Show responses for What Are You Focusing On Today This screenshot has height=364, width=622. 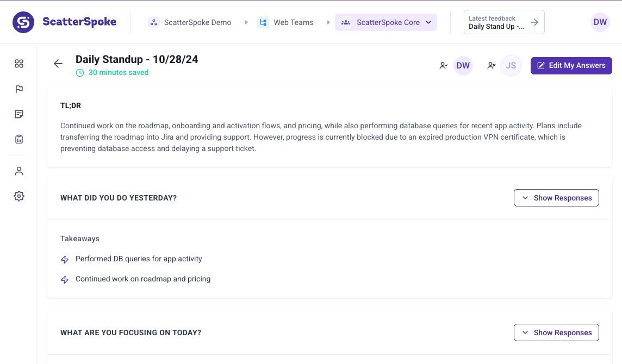tap(556, 332)
